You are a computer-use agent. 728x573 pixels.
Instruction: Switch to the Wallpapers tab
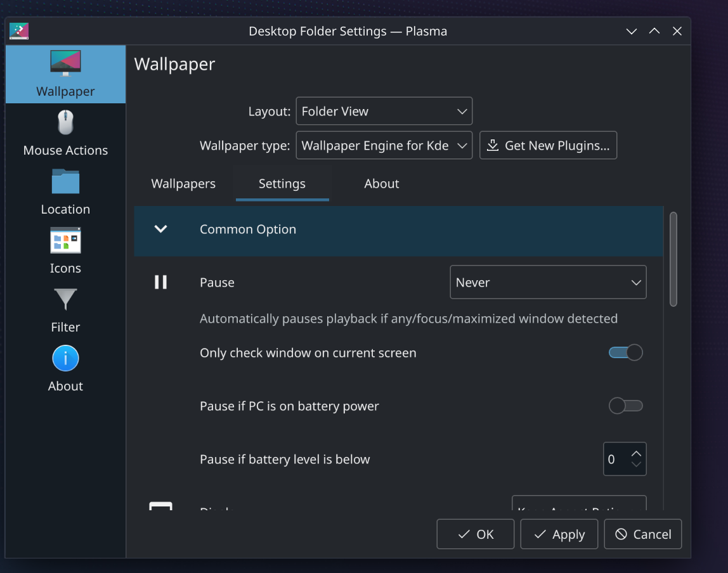[x=183, y=184]
